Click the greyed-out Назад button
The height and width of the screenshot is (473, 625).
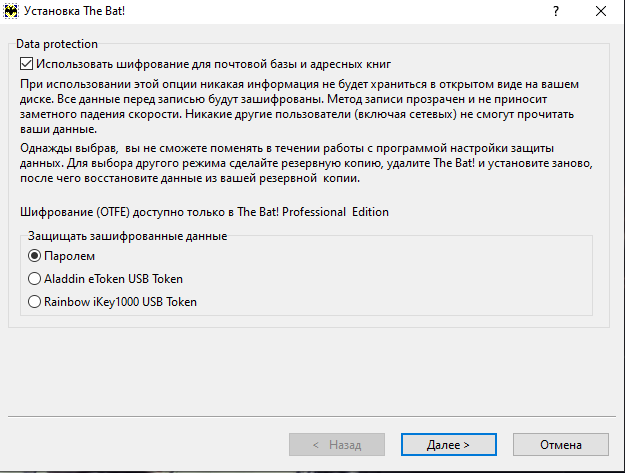click(x=337, y=445)
